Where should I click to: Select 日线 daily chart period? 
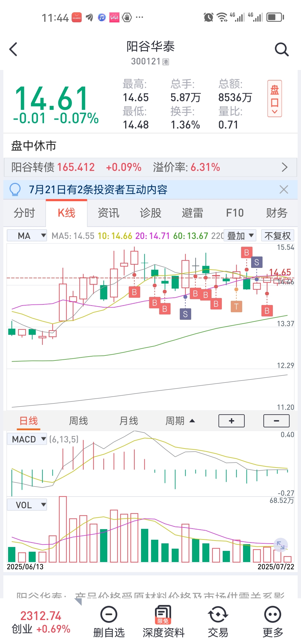pyautogui.click(x=28, y=421)
